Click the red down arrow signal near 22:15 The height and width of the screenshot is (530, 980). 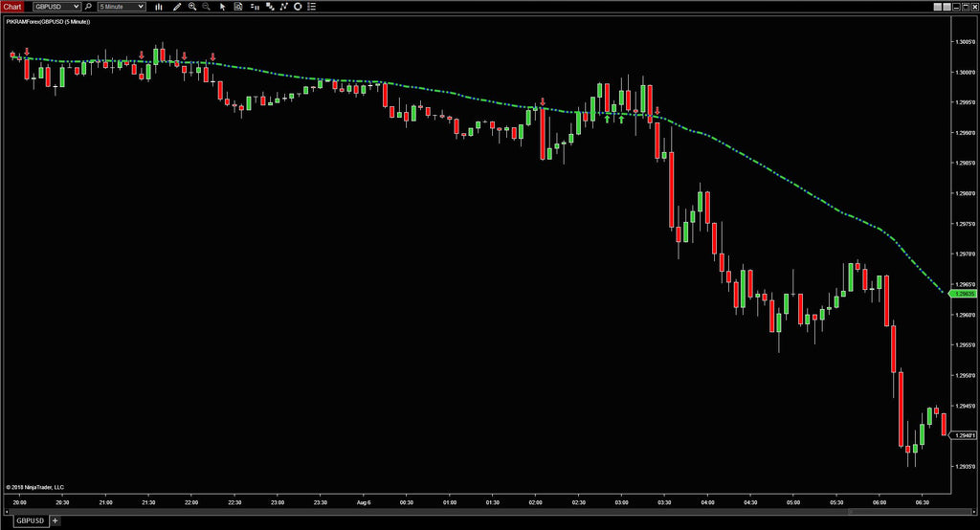(213, 56)
